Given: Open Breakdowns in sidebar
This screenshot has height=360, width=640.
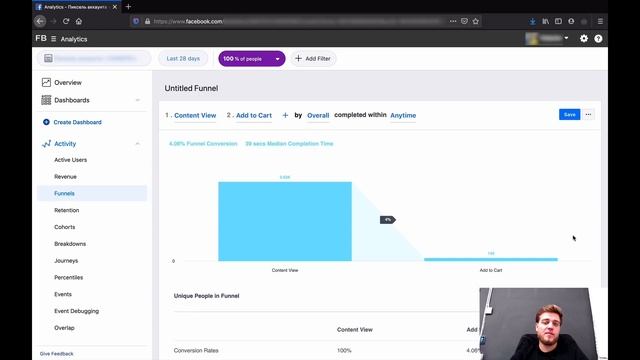Looking at the screenshot, I should 70,244.
